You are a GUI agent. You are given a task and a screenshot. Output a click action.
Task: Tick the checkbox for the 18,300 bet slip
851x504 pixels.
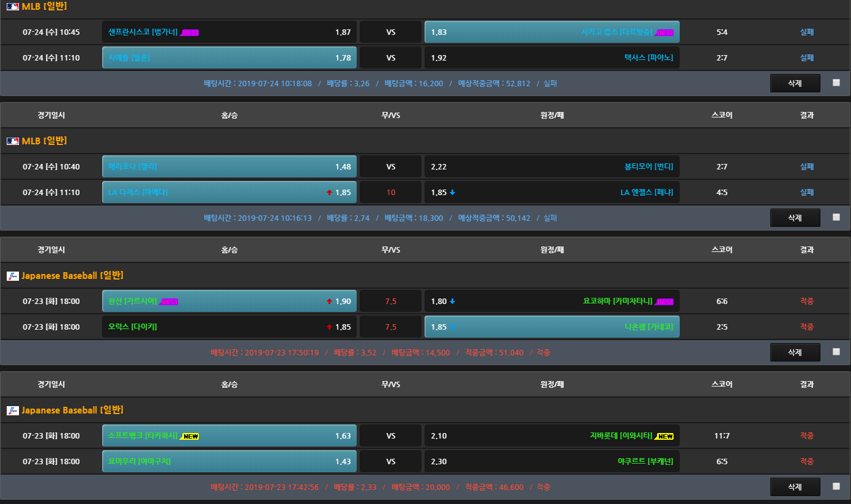coord(836,217)
